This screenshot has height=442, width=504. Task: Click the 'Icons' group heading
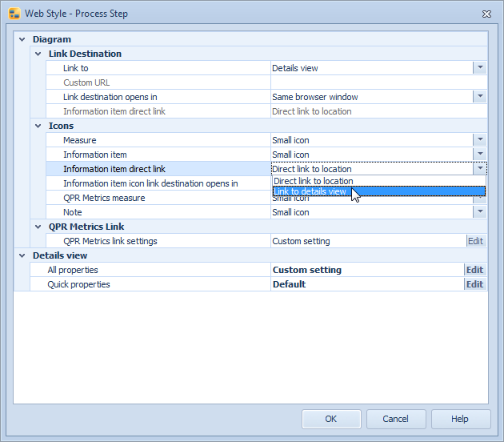point(61,126)
